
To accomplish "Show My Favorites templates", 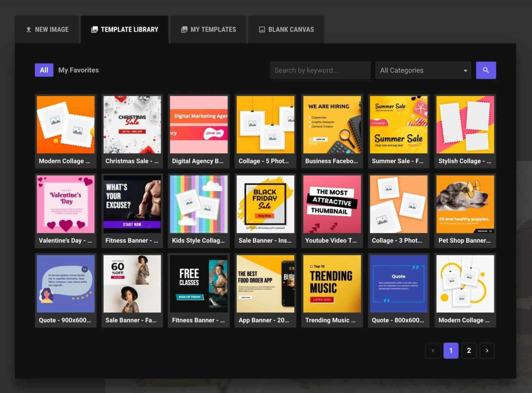I will 78,70.
